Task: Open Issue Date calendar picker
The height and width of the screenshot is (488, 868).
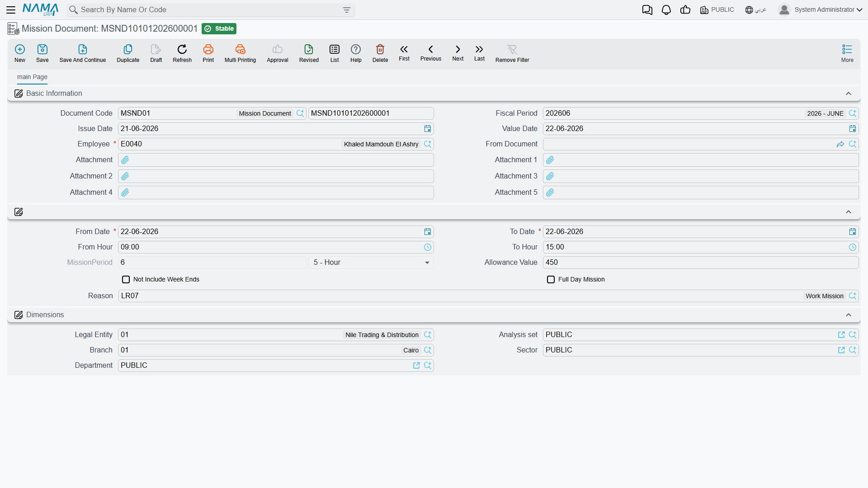Action: [428, 129]
